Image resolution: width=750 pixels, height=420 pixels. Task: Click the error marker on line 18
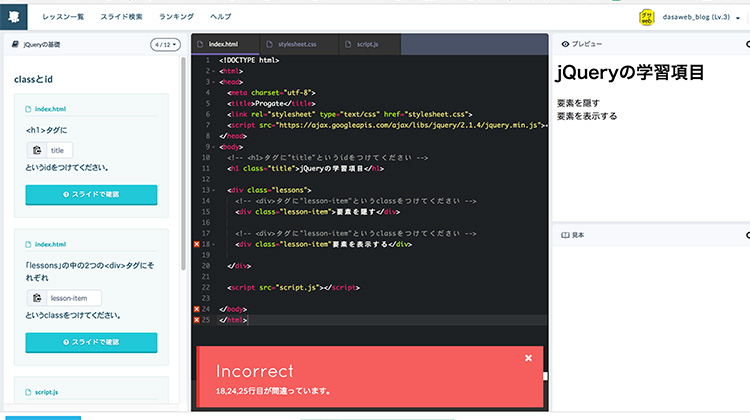(x=196, y=244)
